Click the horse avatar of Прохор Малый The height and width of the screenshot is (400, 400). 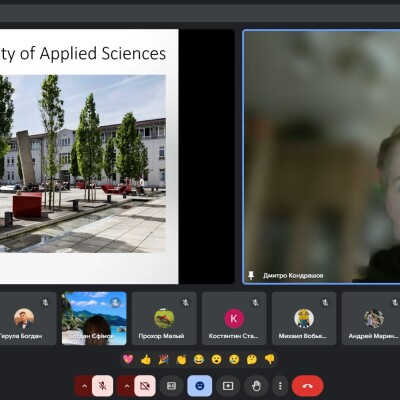[x=164, y=318]
